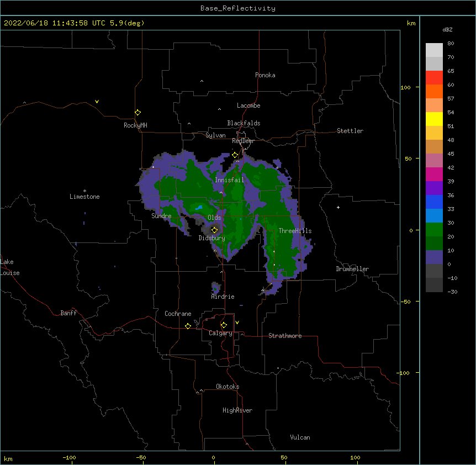Click the white asterisk above Limestone

tap(84, 191)
